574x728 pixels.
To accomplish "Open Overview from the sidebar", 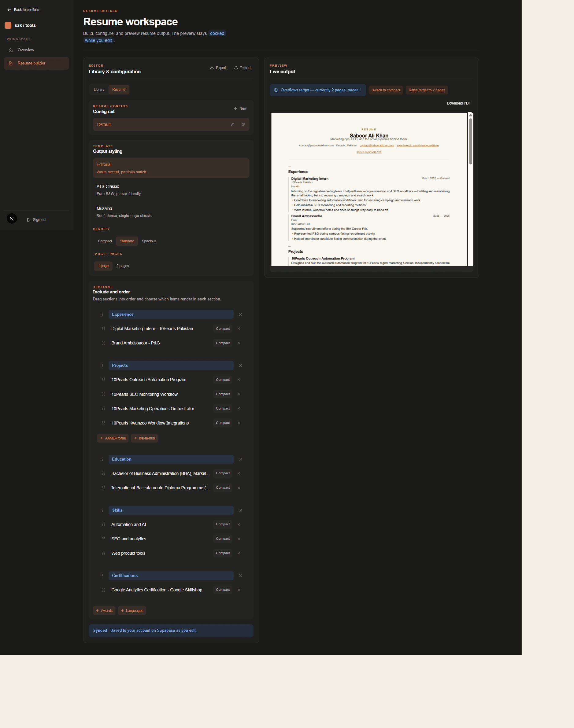I will (26, 50).
